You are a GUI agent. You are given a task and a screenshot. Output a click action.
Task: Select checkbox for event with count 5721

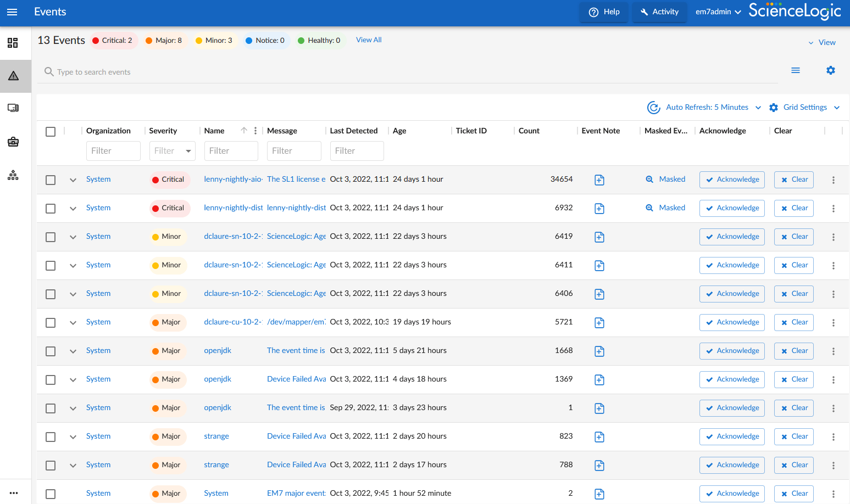[x=51, y=323]
